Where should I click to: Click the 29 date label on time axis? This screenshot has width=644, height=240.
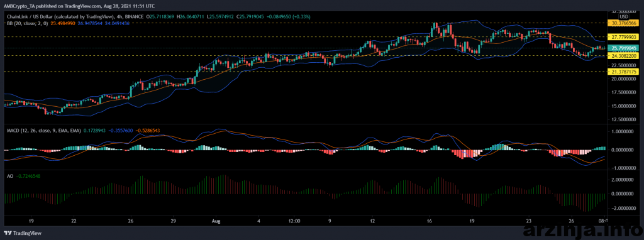point(174,221)
